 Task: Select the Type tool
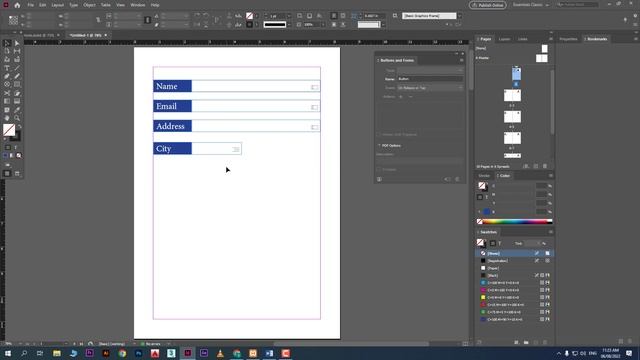coord(7,68)
